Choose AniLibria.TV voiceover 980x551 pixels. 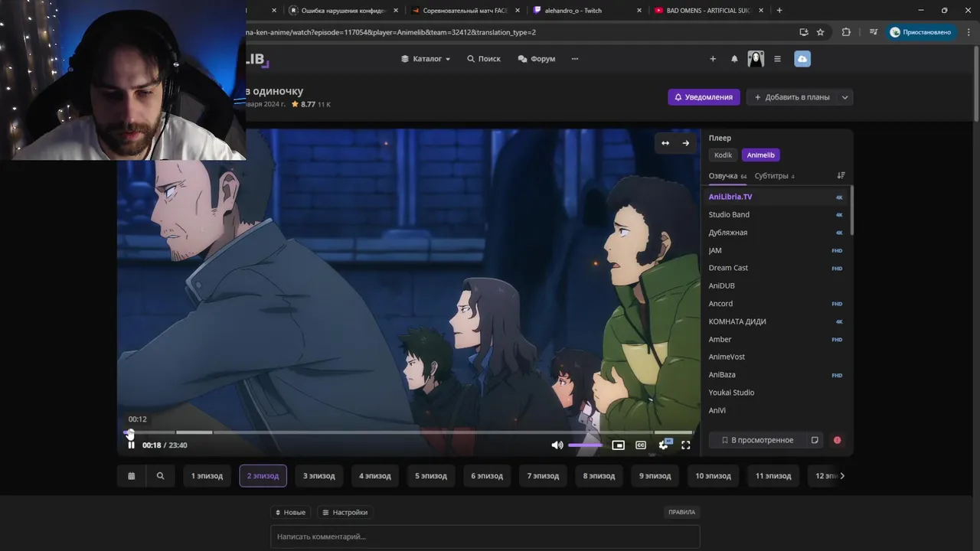click(776, 197)
